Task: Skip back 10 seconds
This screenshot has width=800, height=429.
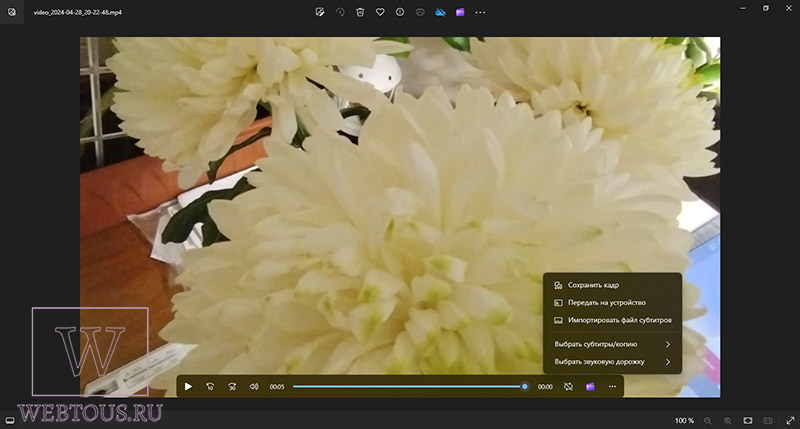Action: (x=210, y=387)
